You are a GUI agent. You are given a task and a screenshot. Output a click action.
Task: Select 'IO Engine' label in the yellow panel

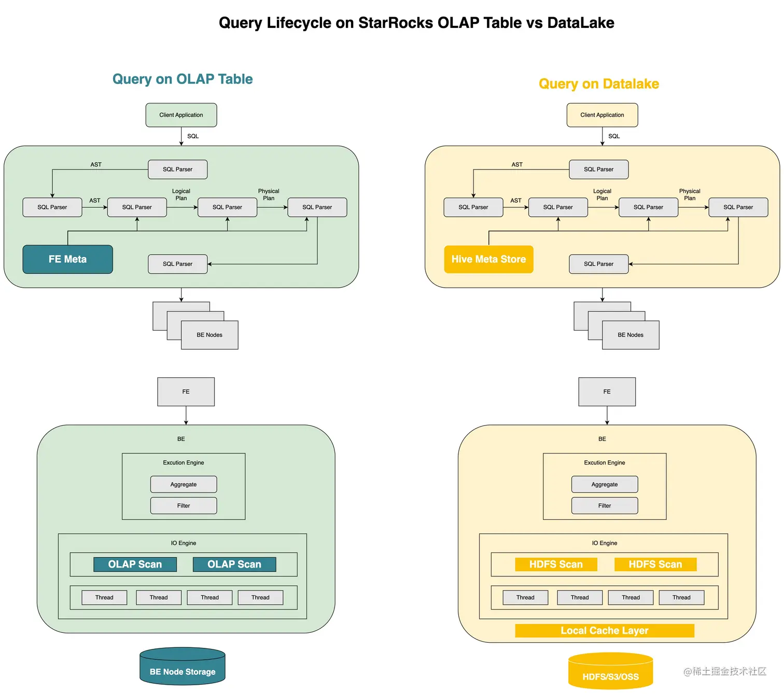pos(605,543)
